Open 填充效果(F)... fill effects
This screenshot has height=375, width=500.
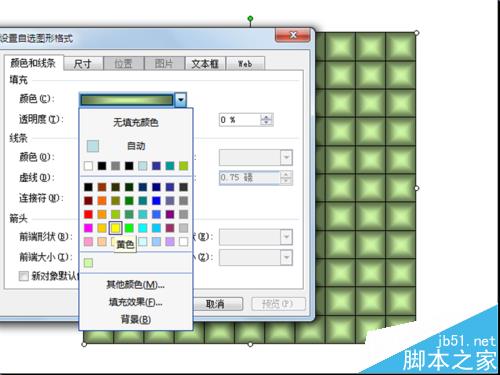pyautogui.click(x=136, y=302)
